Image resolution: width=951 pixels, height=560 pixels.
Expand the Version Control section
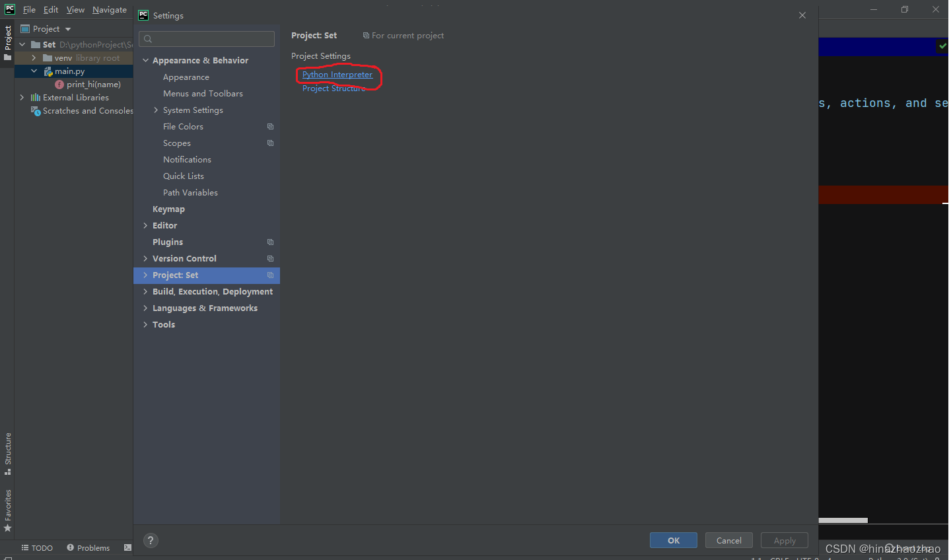(145, 259)
